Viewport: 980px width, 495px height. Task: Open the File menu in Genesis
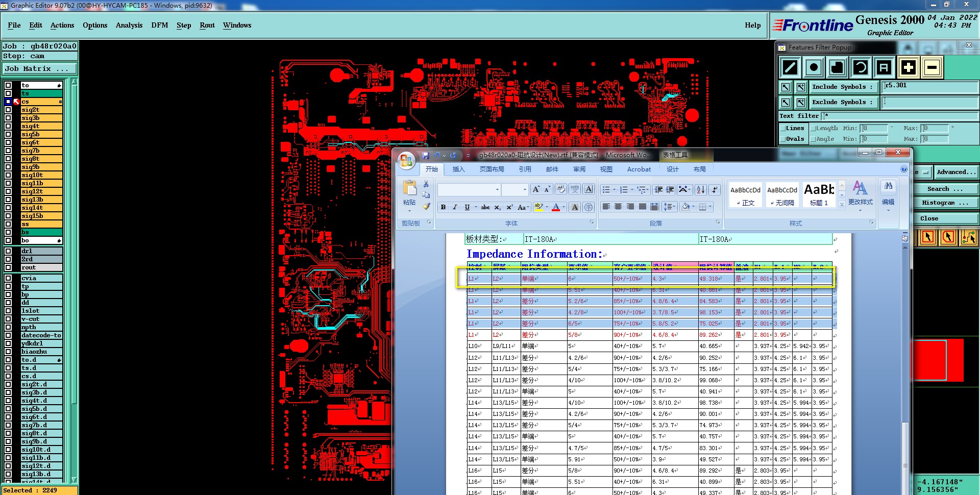[14, 25]
